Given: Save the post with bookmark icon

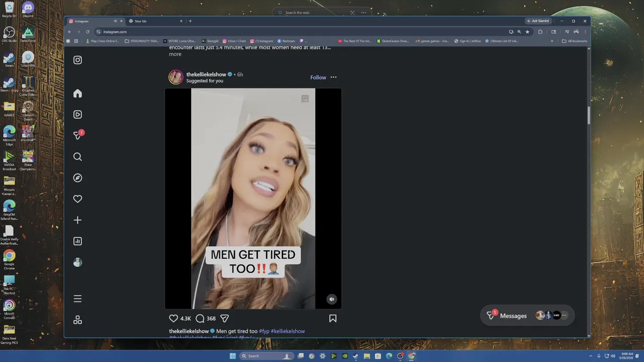Looking at the screenshot, I should click(x=333, y=318).
